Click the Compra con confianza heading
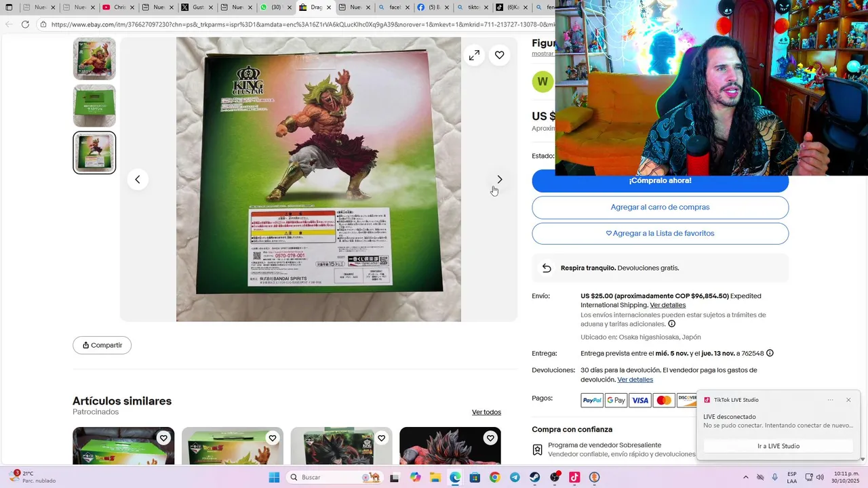The width and height of the screenshot is (868, 488). pyautogui.click(x=572, y=430)
